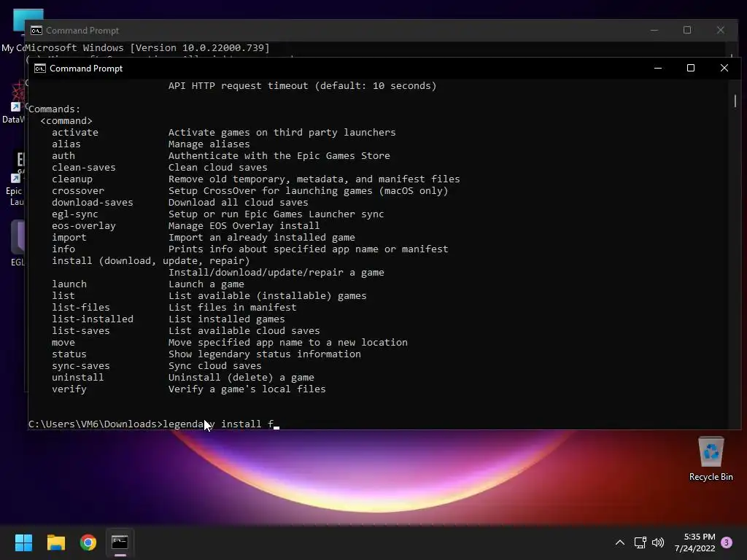Click the 'info' command text

63,249
